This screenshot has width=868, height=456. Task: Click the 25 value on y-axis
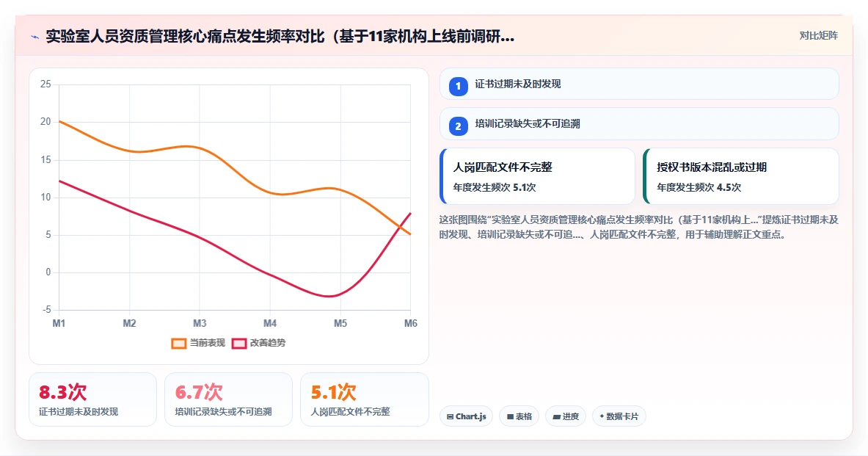point(45,84)
